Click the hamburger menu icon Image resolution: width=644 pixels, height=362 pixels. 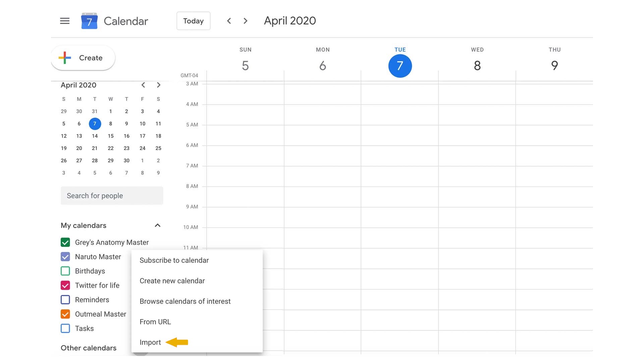(x=65, y=21)
